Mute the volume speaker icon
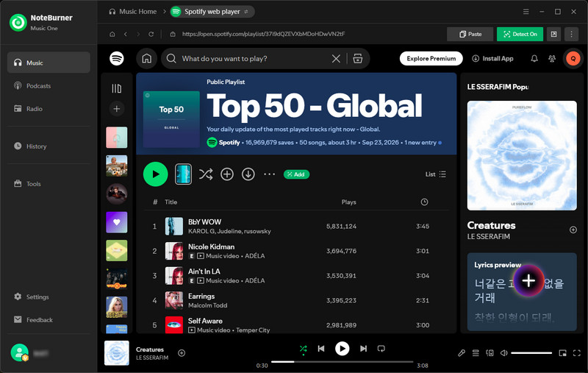Screen dimensions: 588x373 [x=504, y=352]
